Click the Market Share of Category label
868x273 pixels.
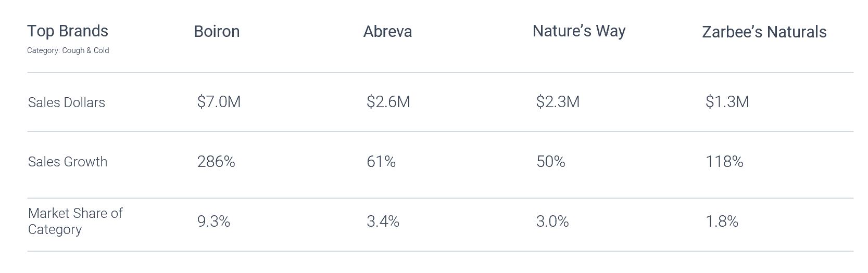[76, 221]
